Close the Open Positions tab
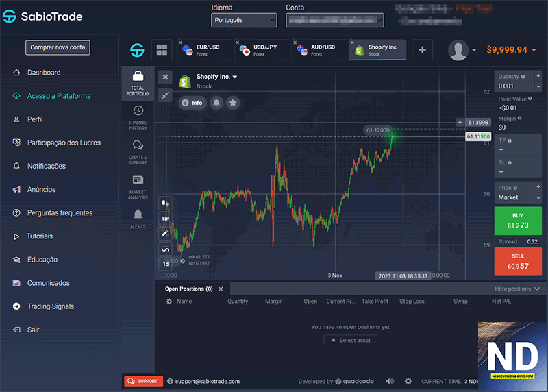The width and height of the screenshot is (548, 392). click(x=221, y=289)
